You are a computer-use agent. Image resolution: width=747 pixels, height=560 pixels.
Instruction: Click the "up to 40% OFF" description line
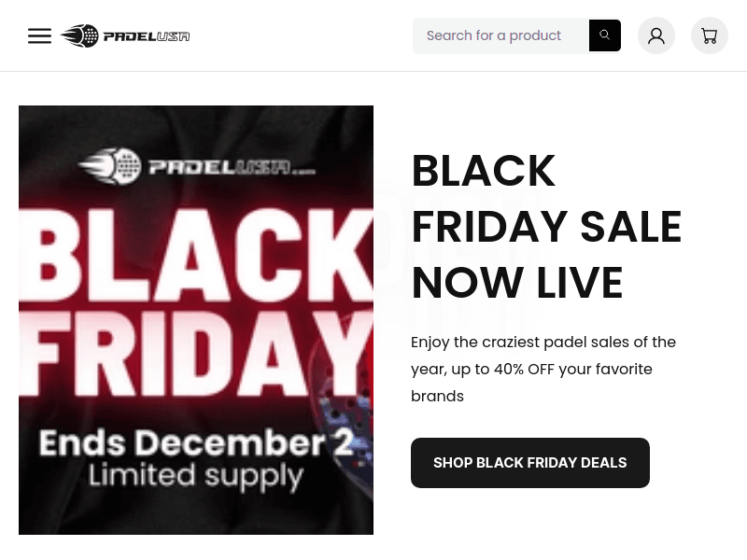(x=531, y=369)
